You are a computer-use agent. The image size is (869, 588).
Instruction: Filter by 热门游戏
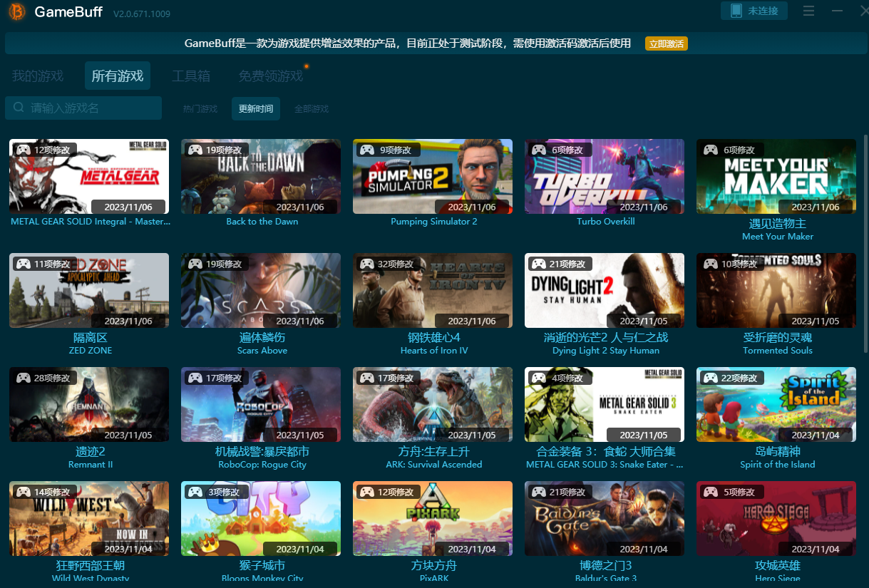click(x=200, y=109)
